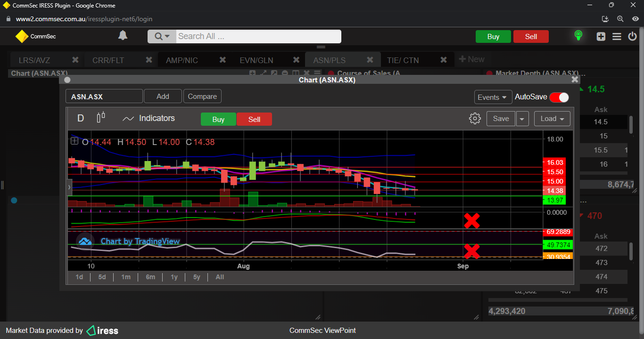Click the candlestick chart style icon

pyautogui.click(x=101, y=118)
